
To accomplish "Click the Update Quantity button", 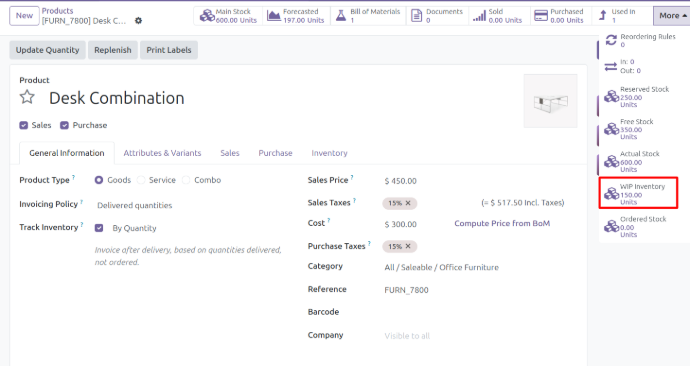I will (48, 50).
